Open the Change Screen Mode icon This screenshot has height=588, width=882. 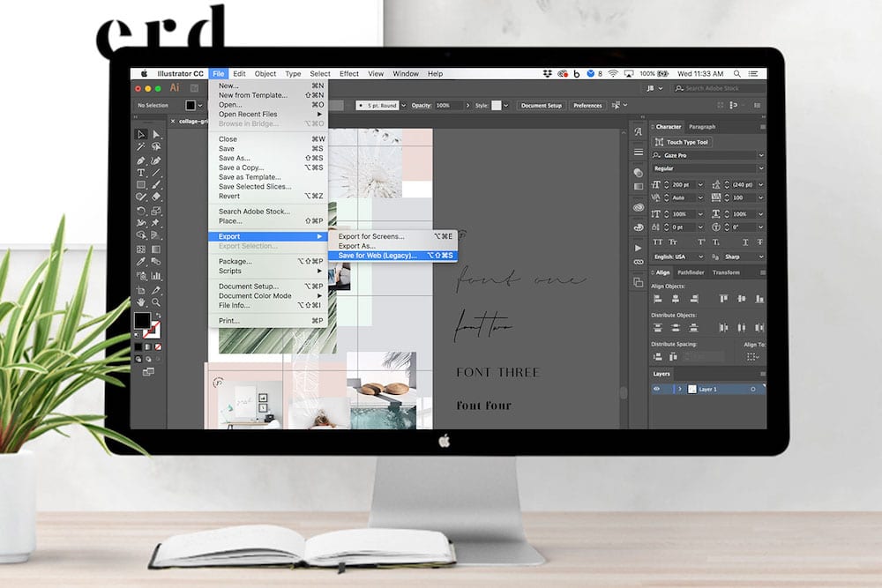pyautogui.click(x=148, y=371)
